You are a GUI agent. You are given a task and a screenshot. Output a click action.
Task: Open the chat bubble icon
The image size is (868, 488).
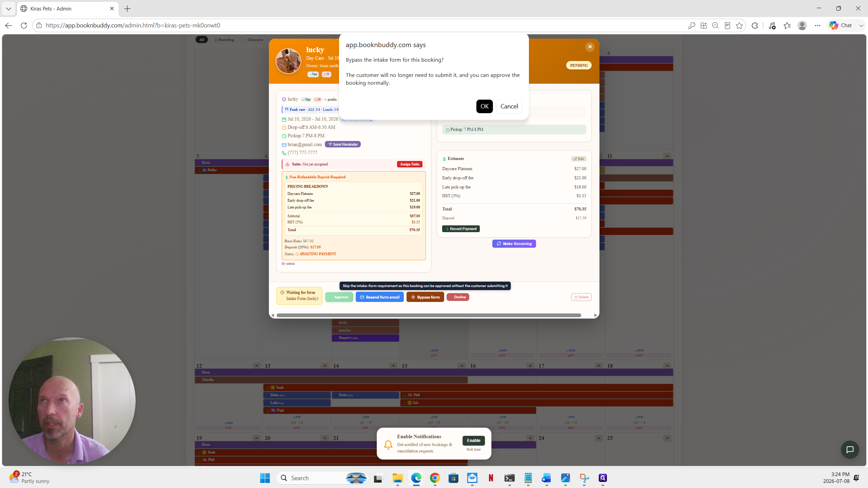point(850,449)
